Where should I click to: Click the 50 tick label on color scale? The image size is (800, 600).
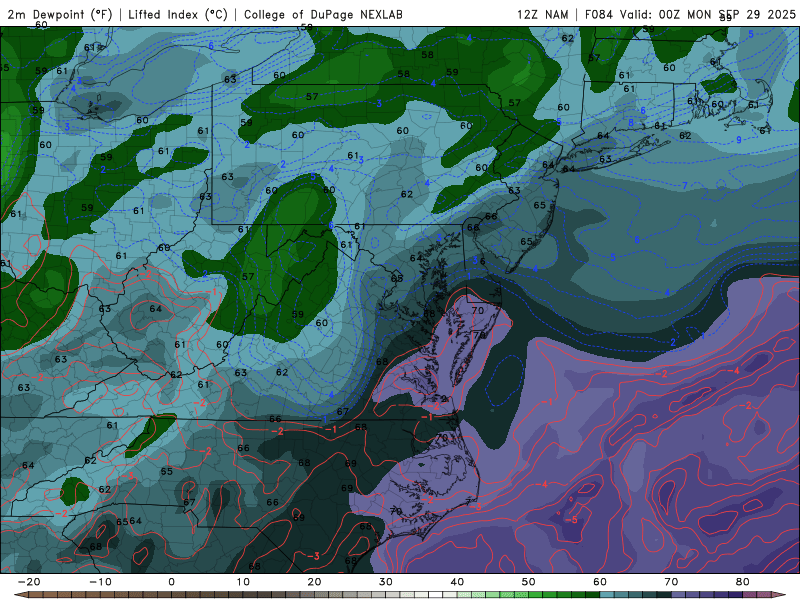click(529, 582)
